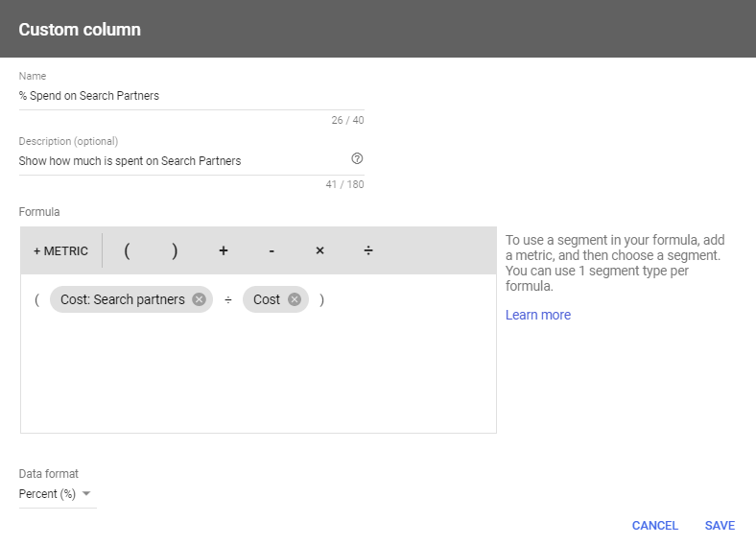Click the Description text field

pyautogui.click(x=183, y=161)
